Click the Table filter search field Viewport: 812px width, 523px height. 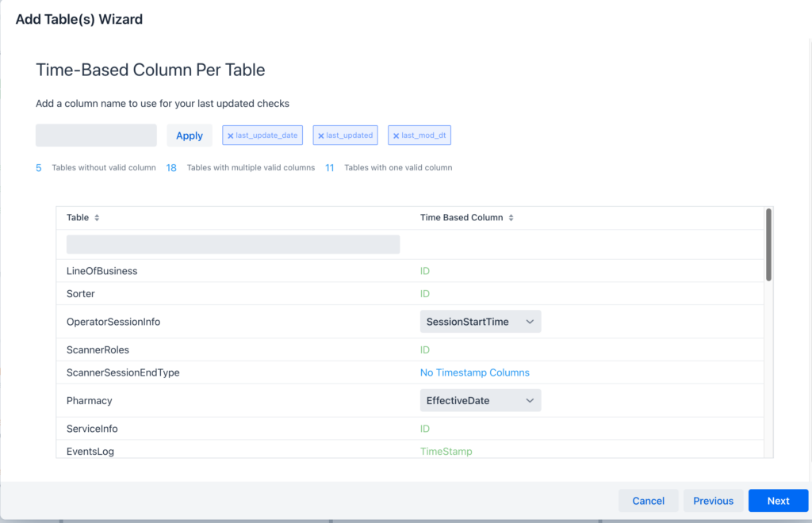pyautogui.click(x=232, y=245)
